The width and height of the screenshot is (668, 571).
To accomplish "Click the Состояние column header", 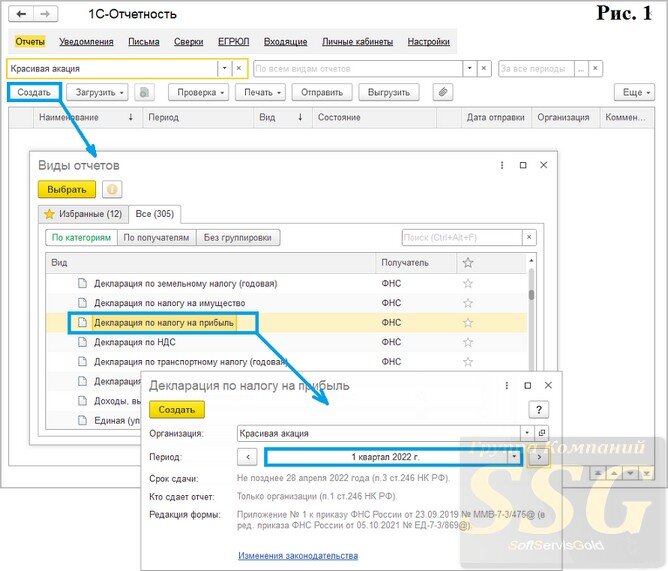I will click(374, 117).
